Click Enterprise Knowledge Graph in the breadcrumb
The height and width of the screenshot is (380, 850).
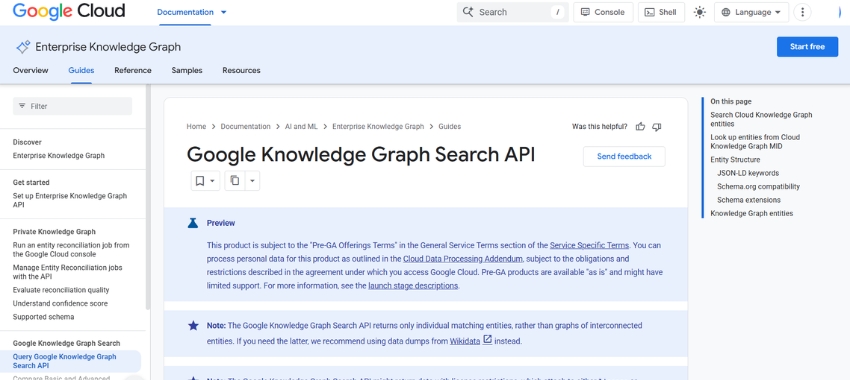(378, 126)
